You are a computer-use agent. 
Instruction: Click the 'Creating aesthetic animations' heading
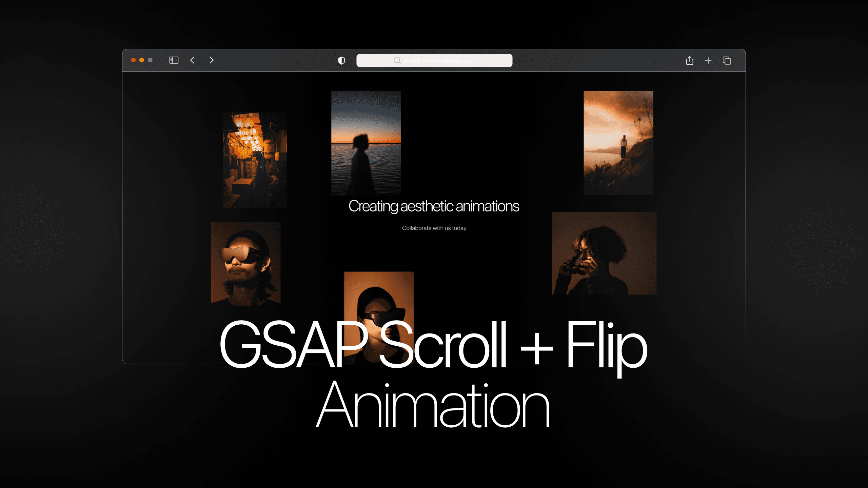coord(434,206)
